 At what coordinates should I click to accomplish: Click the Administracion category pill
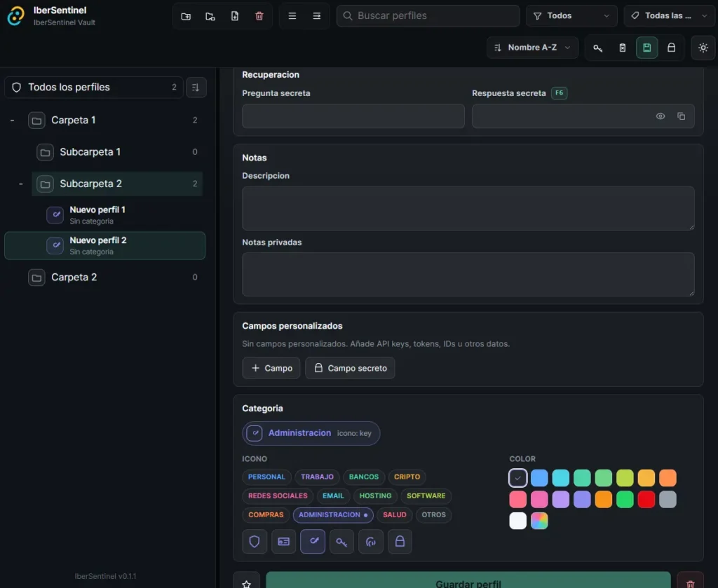pos(311,433)
